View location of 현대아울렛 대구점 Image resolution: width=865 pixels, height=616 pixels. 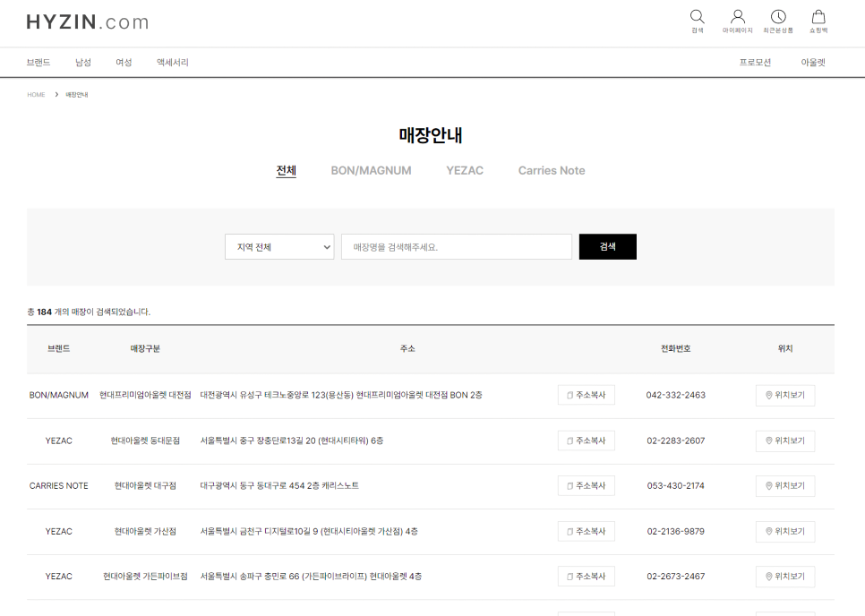785,486
